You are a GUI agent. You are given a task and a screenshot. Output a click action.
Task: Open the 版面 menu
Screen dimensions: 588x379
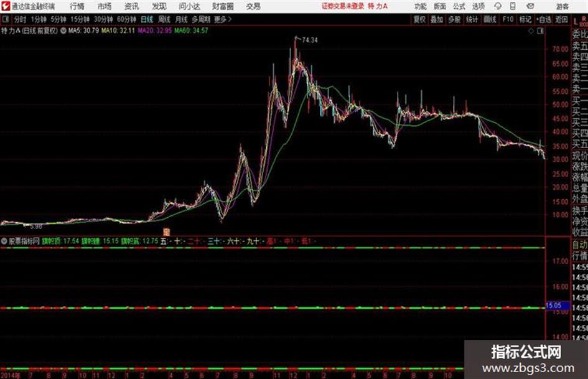[x=439, y=6]
